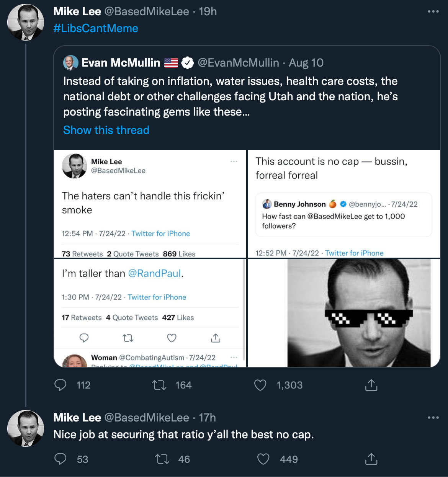The image size is (448, 477).
Task: Open the @EvanMcMullin handle
Action: (x=238, y=62)
